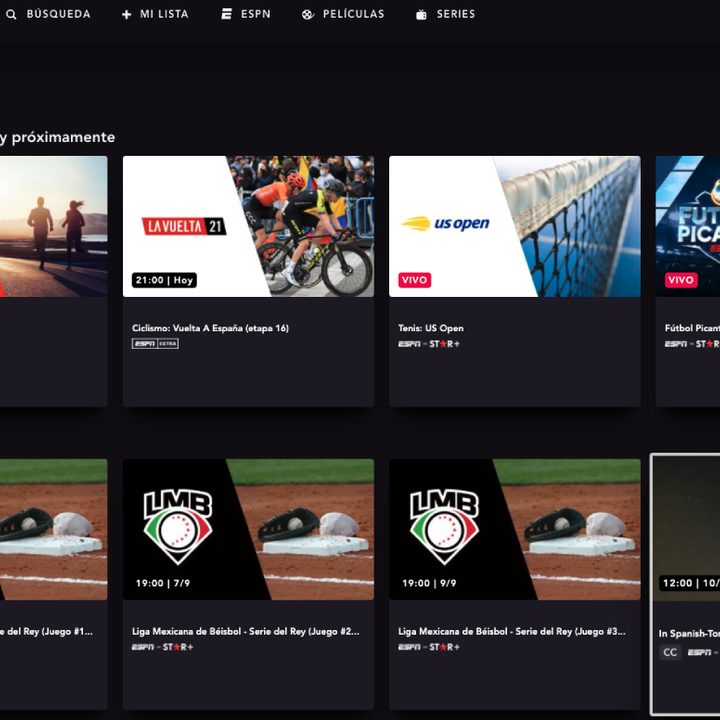
Task: Open the La Vuelta 21 cycling thumbnail
Action: [x=248, y=226]
